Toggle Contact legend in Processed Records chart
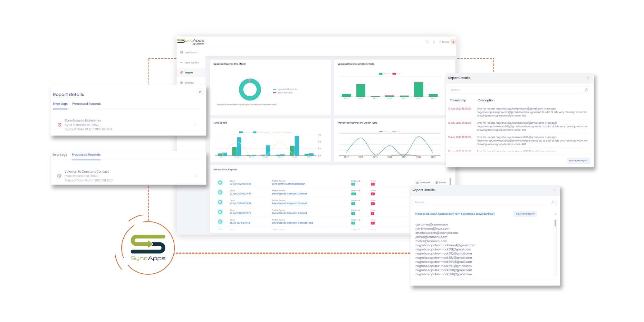Viewport: 644px width, 322px height. [x=384, y=131]
